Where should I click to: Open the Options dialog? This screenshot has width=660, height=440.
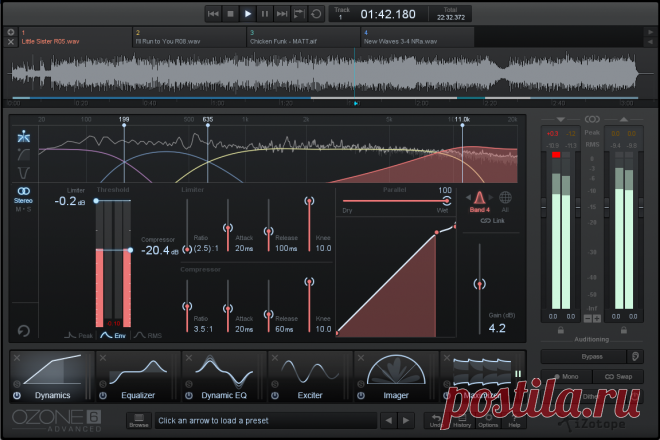pos(488,421)
